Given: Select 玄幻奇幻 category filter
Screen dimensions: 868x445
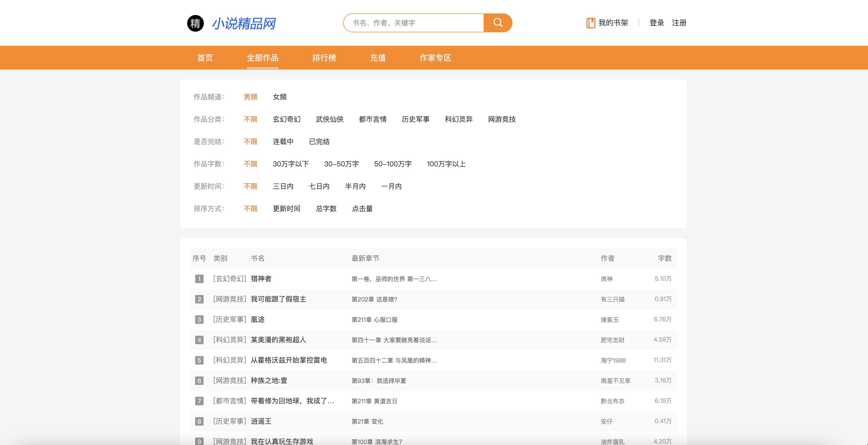Looking at the screenshot, I should [x=287, y=119].
